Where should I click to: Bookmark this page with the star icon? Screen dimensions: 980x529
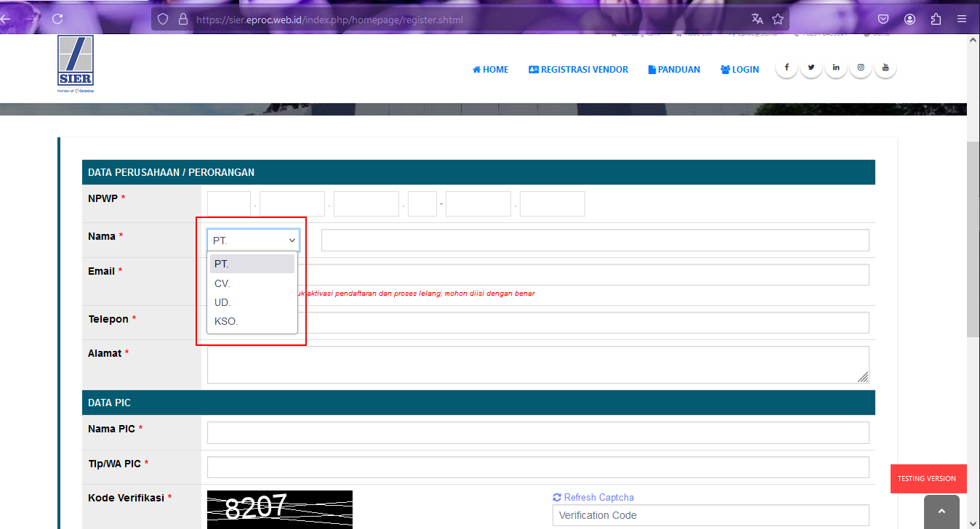tap(778, 20)
